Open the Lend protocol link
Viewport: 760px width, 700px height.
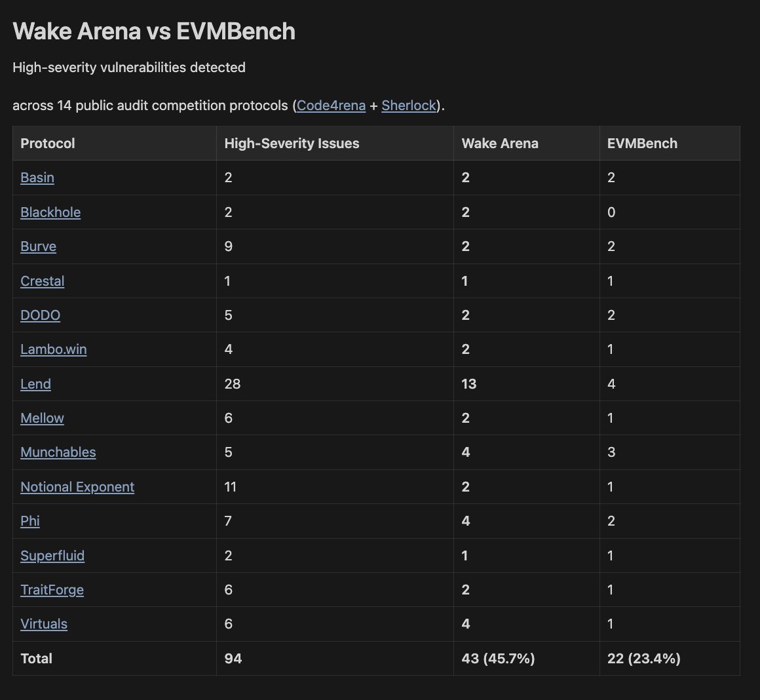pos(35,384)
